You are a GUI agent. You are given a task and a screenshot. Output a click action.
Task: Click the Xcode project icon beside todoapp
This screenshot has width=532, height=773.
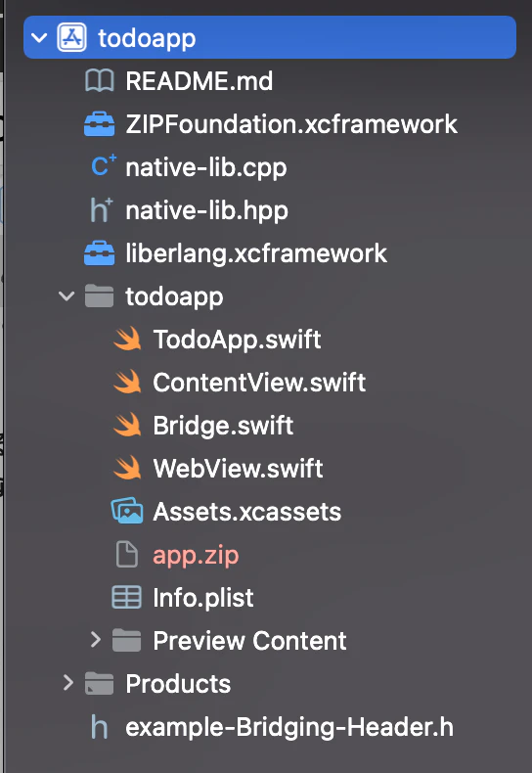[72, 37]
